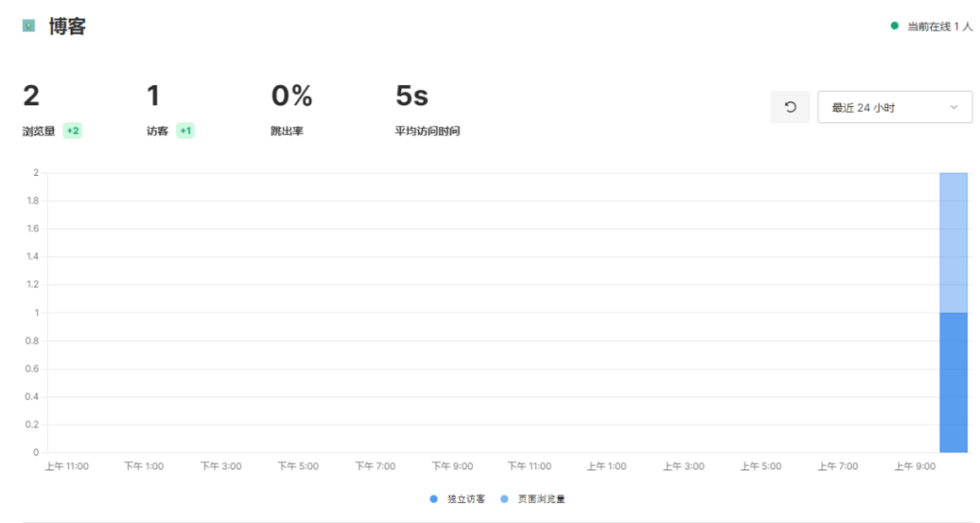Viewport: 980px width, 523px height.
Task: Click the +1 change badge next to 访客
Action: point(185,130)
